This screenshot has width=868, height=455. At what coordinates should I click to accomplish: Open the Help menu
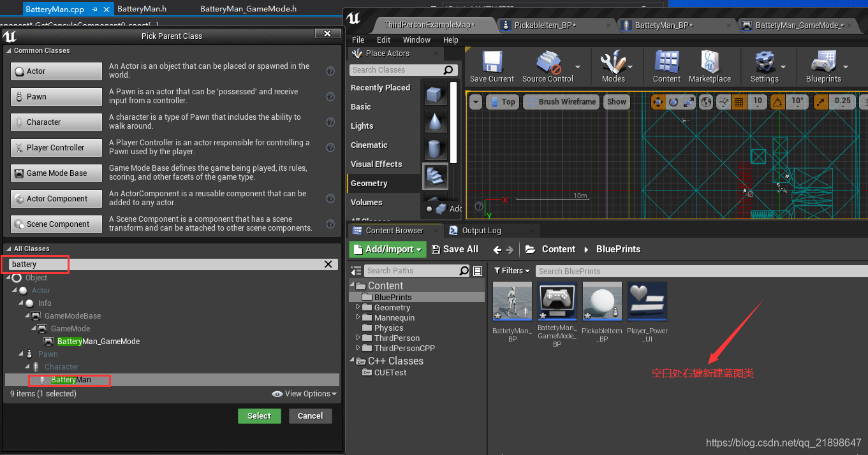(x=451, y=40)
